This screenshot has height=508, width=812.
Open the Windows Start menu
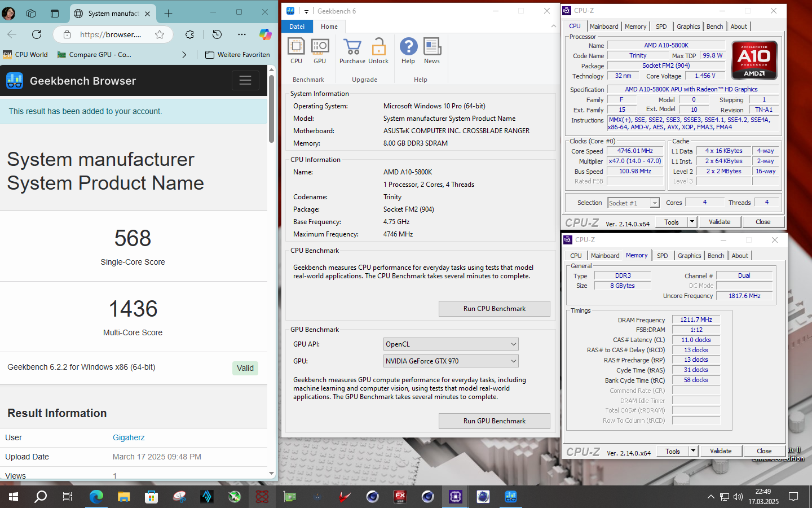[14, 497]
